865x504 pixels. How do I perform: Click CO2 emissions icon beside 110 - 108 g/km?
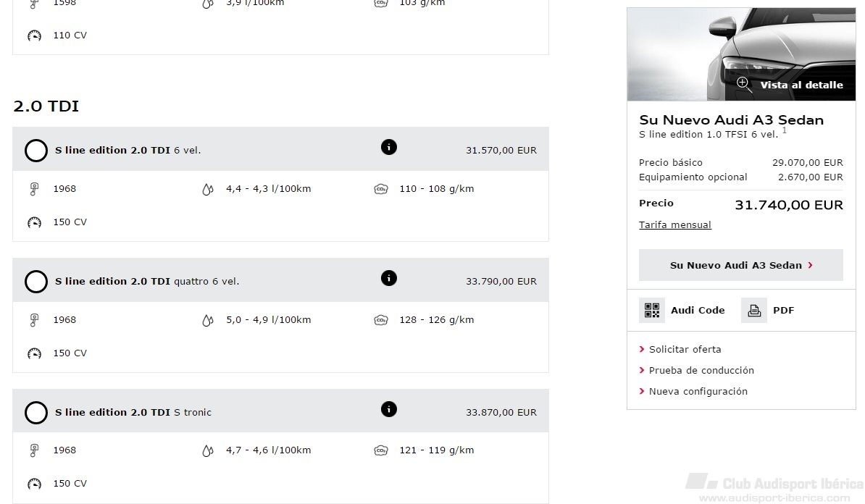pos(380,189)
